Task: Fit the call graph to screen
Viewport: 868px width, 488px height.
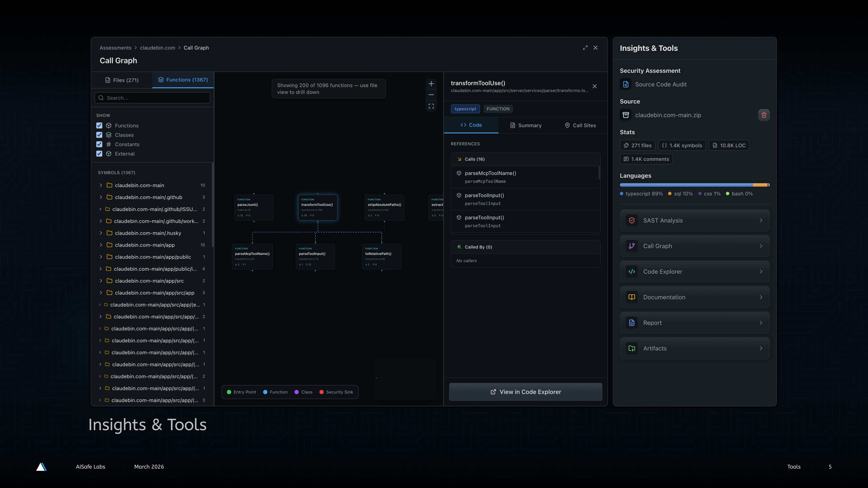Action: tap(431, 106)
